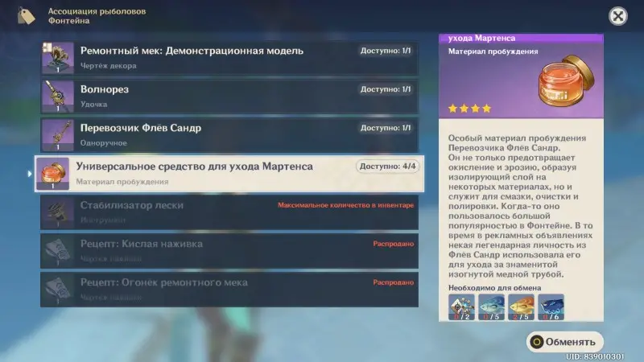Click the Необходимо для обмена label
Screen dimensions: 644x362
(494, 288)
